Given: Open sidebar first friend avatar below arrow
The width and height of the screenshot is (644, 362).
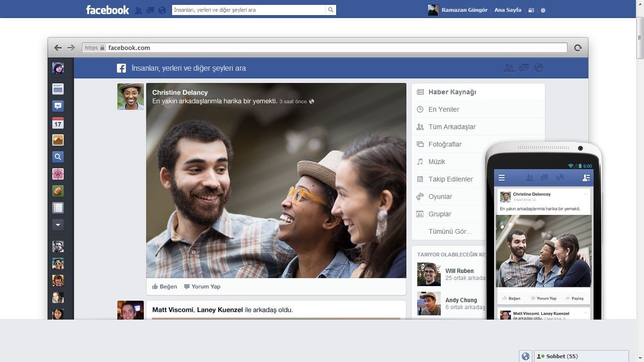Looking at the screenshot, I should (x=58, y=247).
